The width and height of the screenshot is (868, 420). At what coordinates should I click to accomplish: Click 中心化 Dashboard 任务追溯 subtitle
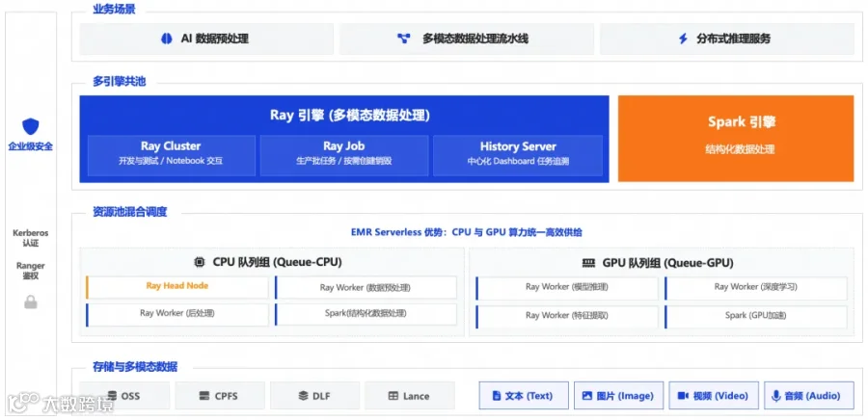point(518,162)
